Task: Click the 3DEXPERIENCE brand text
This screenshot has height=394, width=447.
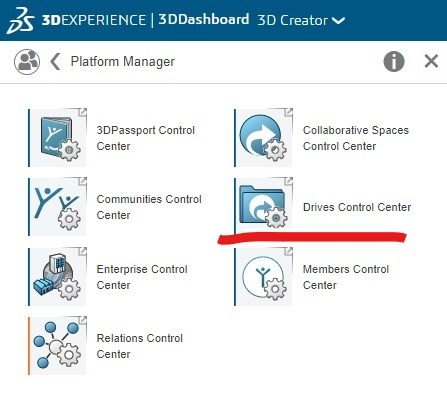Action: click(x=94, y=20)
